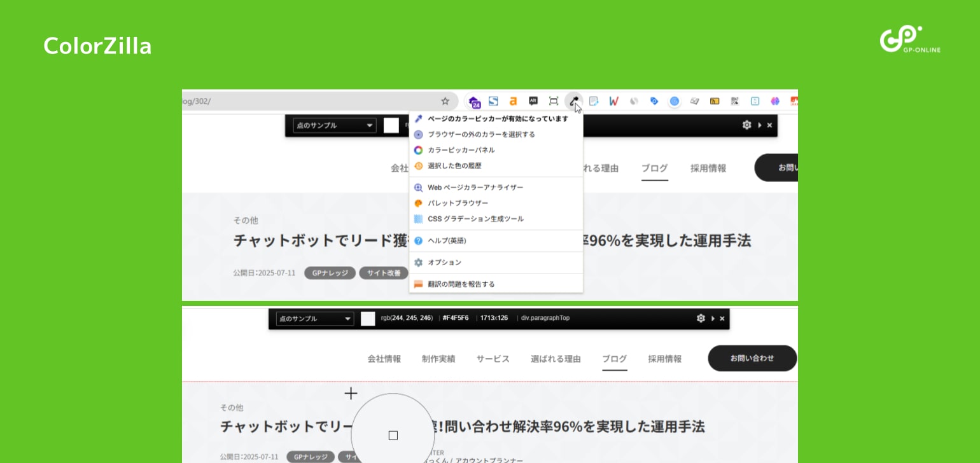Viewport: 980px width, 463px height.
Task: Click サービス in lower page navigation
Action: point(493,359)
